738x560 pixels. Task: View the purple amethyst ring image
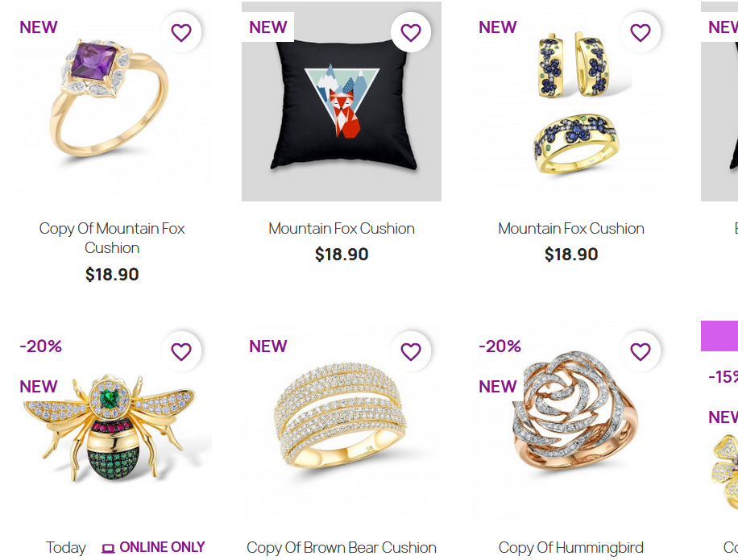click(112, 102)
